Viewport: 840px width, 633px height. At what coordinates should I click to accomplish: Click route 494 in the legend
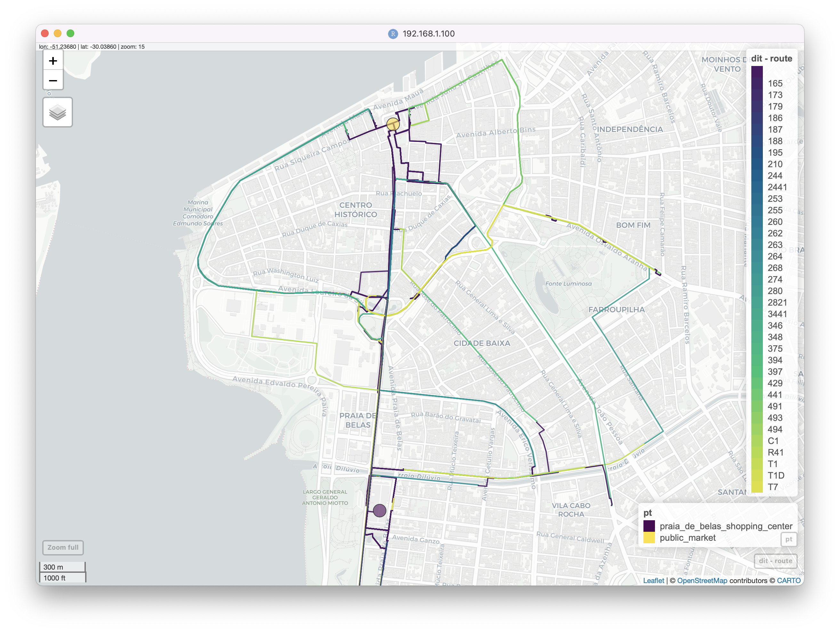775,429
